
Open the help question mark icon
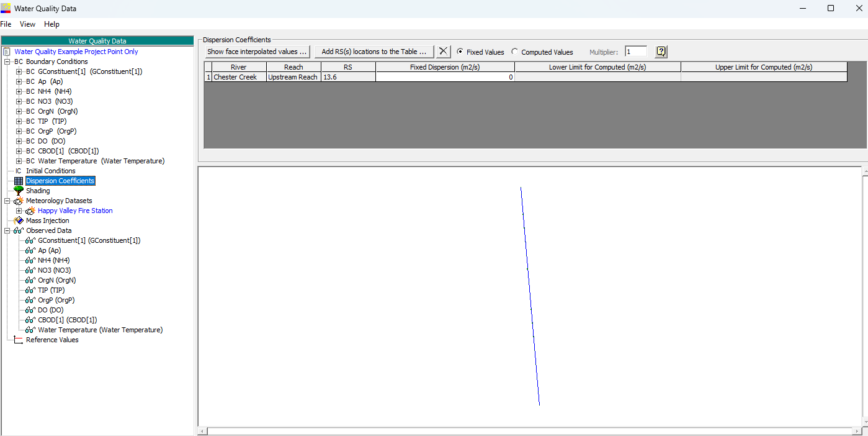661,52
